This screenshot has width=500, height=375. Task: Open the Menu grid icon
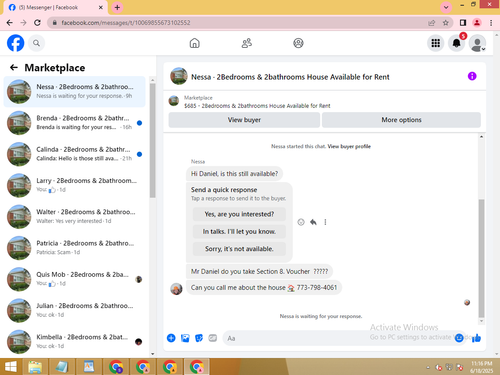(x=436, y=43)
